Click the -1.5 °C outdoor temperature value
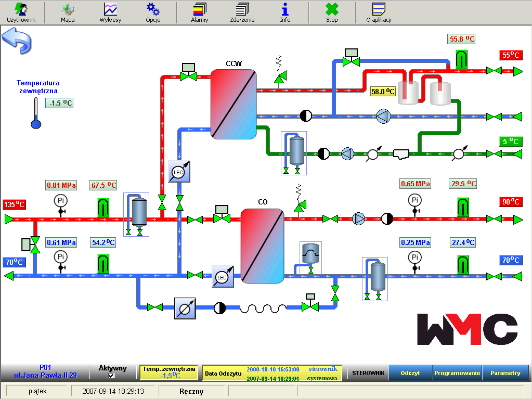Viewport: 532px width, 399px height. tap(59, 103)
